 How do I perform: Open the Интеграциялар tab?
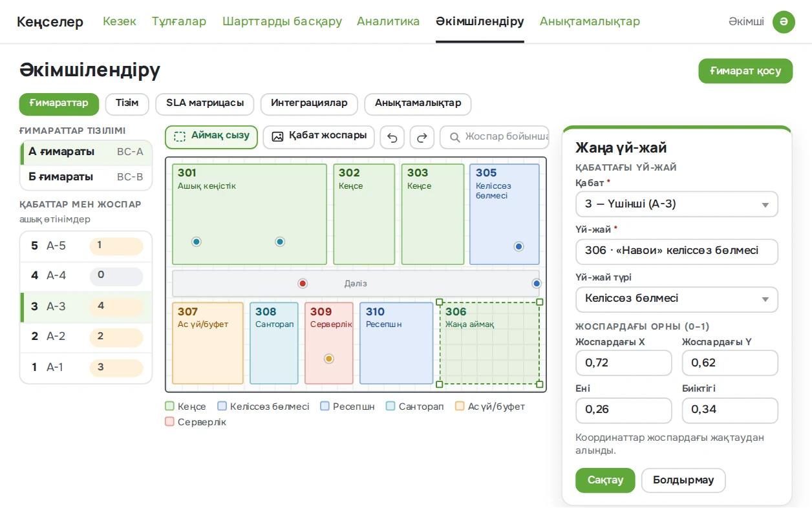click(309, 104)
